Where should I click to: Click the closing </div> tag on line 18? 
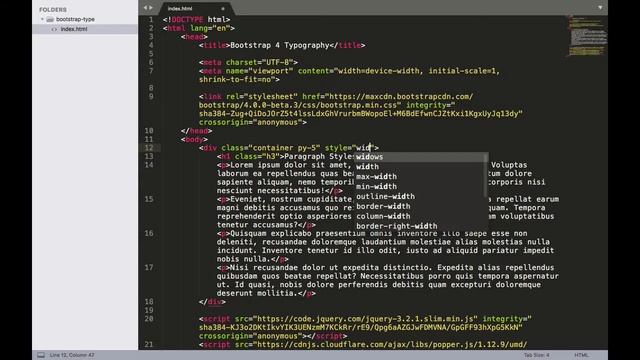click(x=212, y=302)
